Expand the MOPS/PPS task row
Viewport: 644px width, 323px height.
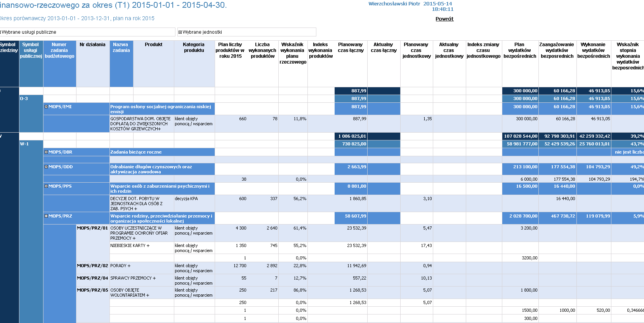click(46, 186)
